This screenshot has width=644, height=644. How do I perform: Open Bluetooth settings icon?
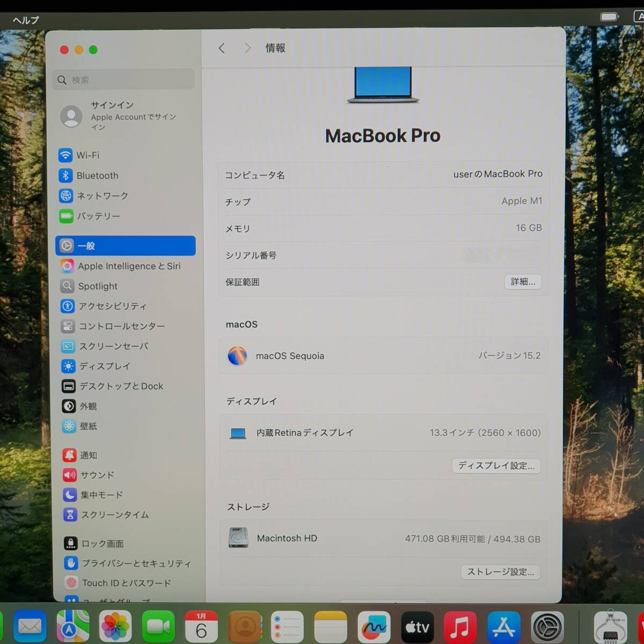tap(65, 175)
